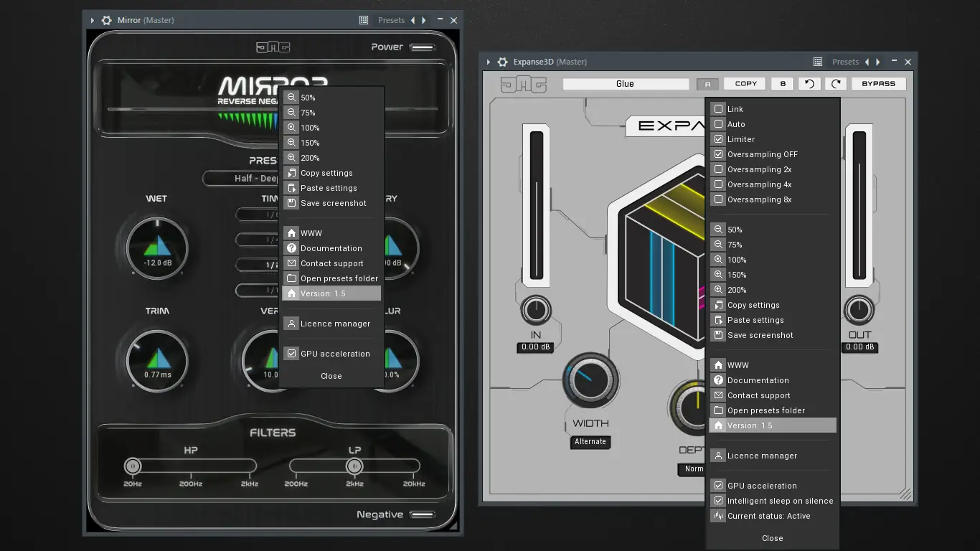Click WWW home icon in Expanse3D menu
The width and height of the screenshot is (980, 551).
pyautogui.click(x=718, y=365)
